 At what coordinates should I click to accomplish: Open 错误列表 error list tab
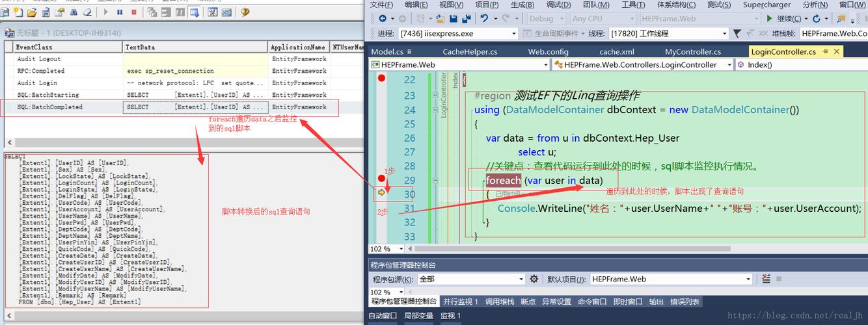tap(685, 302)
